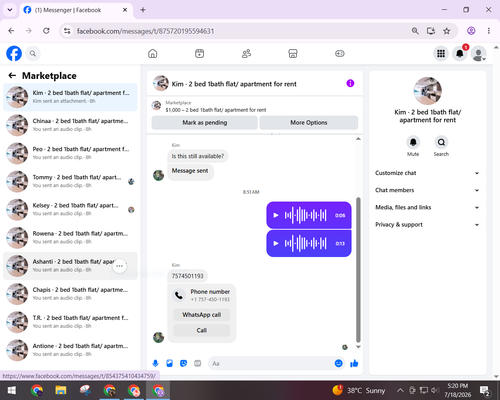Click the 0:13 audio clip waveform
Image resolution: width=500 pixels, height=400 pixels.
[305, 243]
